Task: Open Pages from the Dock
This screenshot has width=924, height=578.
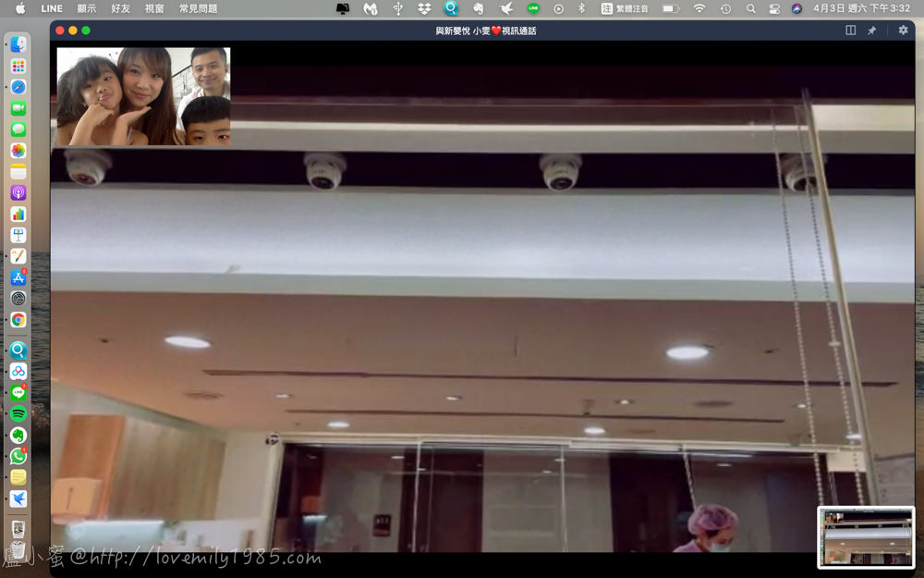Action: pos(18,256)
